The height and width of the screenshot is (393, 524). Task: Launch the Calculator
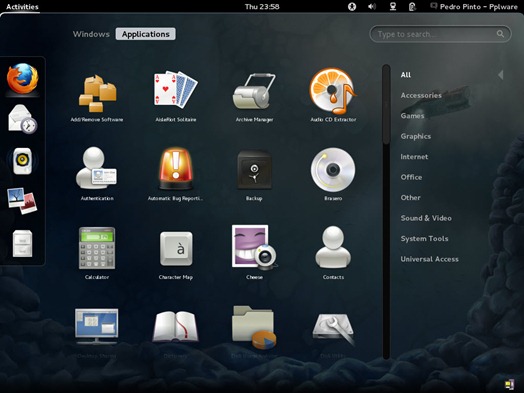[x=97, y=253]
